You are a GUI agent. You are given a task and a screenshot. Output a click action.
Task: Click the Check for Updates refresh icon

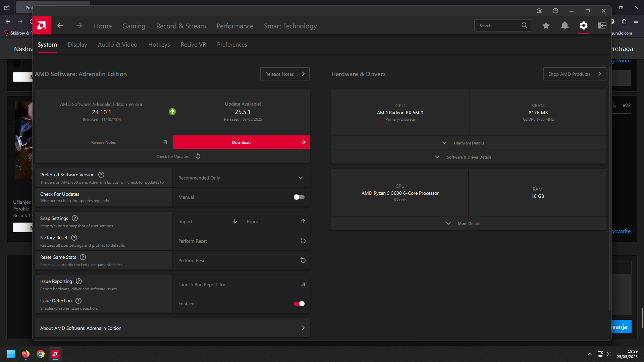pyautogui.click(x=198, y=156)
